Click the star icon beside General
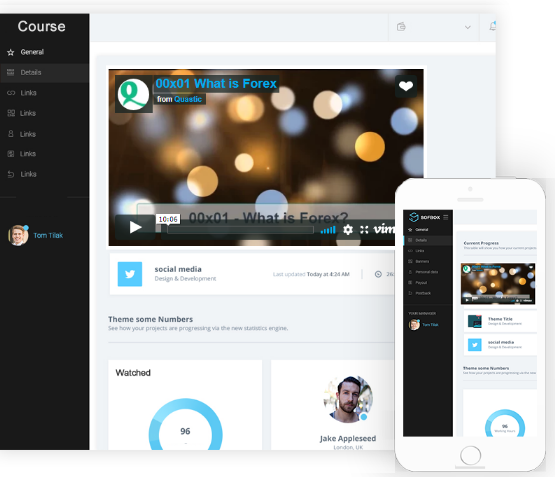The width and height of the screenshot is (555, 477). (x=11, y=52)
